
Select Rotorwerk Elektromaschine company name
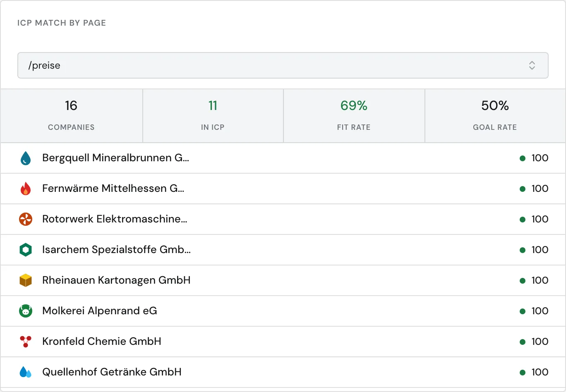tap(115, 219)
